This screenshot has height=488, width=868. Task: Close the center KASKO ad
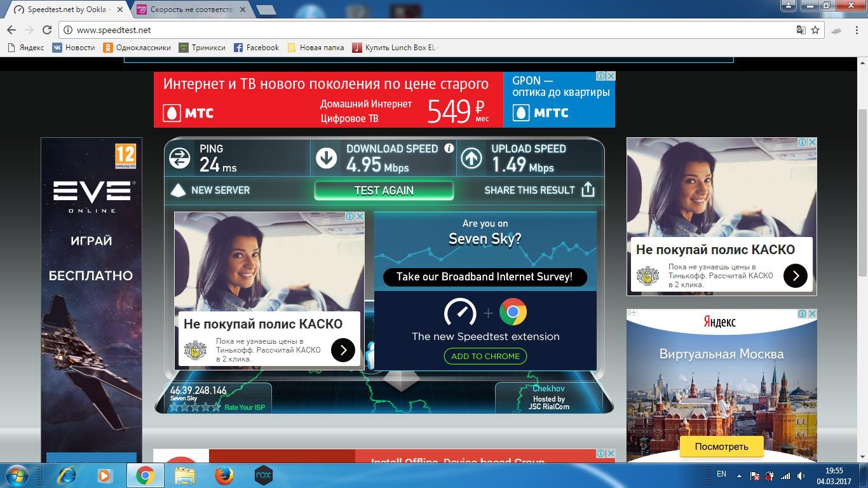point(360,216)
